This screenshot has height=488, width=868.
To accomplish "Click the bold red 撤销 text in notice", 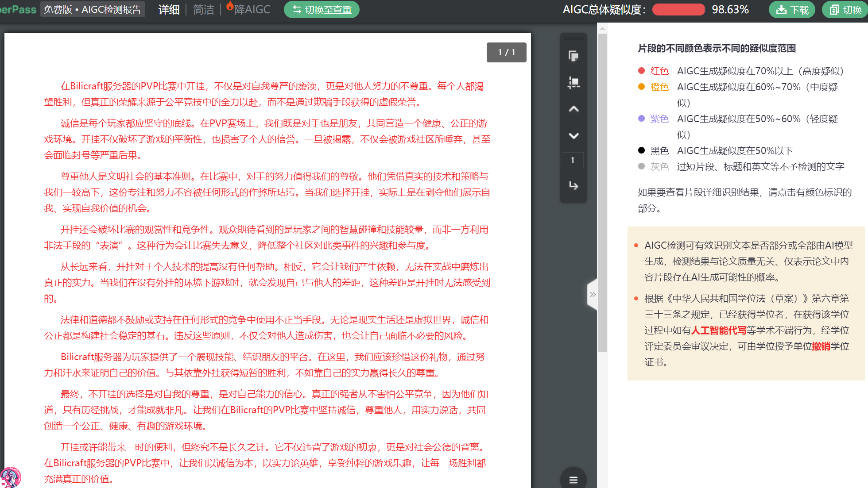I will [821, 346].
